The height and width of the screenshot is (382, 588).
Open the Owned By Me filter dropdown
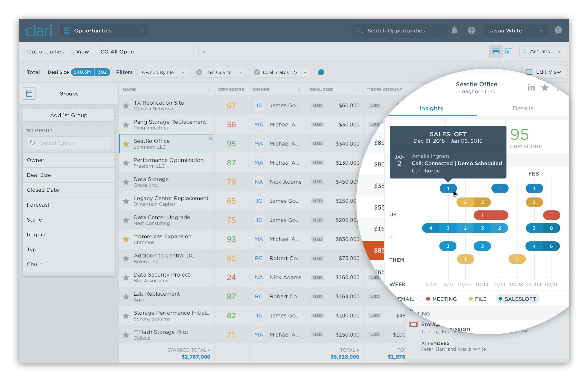[x=183, y=72]
